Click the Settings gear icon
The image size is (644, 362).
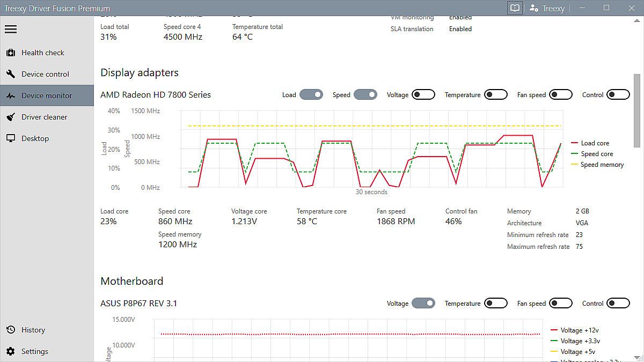[x=11, y=351]
